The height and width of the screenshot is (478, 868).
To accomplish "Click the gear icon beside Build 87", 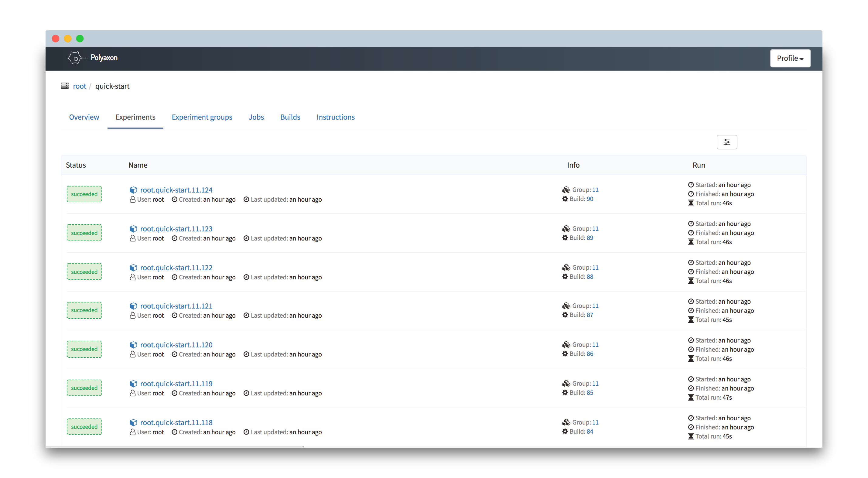I will click(x=565, y=315).
